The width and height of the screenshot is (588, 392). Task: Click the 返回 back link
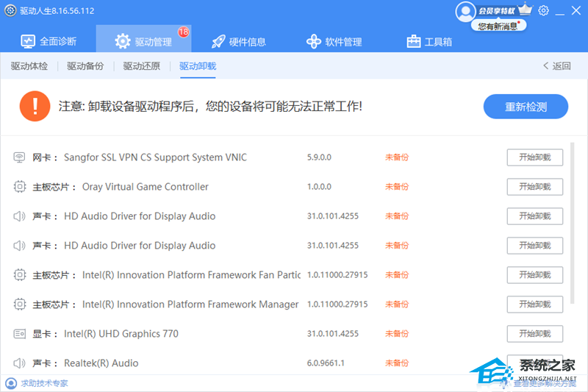557,66
